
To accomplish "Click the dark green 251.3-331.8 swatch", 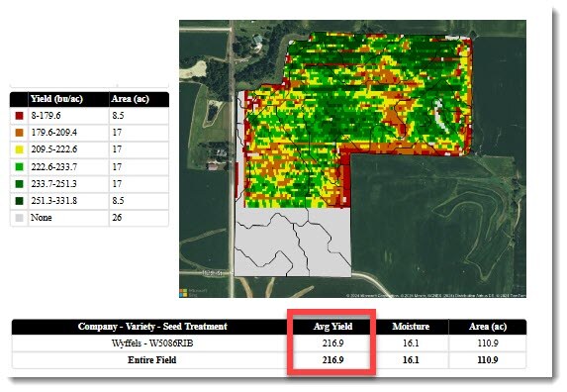I will pyautogui.click(x=19, y=201).
